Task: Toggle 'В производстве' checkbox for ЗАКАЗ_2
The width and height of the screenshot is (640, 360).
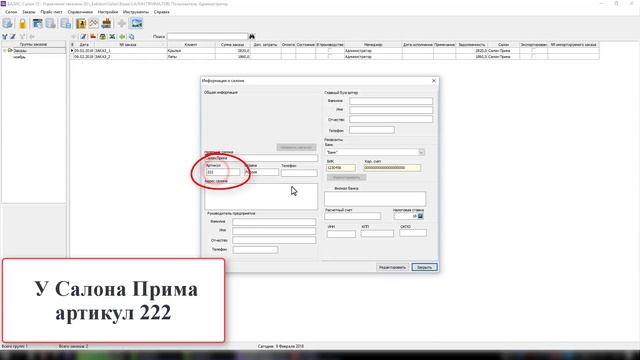Action: click(x=330, y=57)
